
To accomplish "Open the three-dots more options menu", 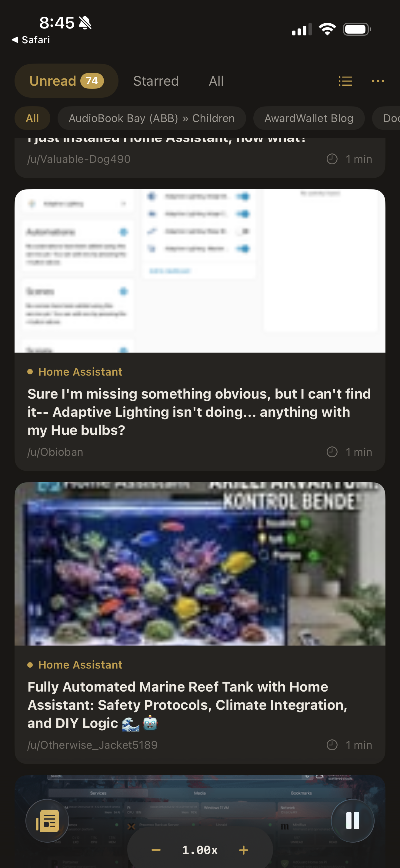I will pos(378,81).
